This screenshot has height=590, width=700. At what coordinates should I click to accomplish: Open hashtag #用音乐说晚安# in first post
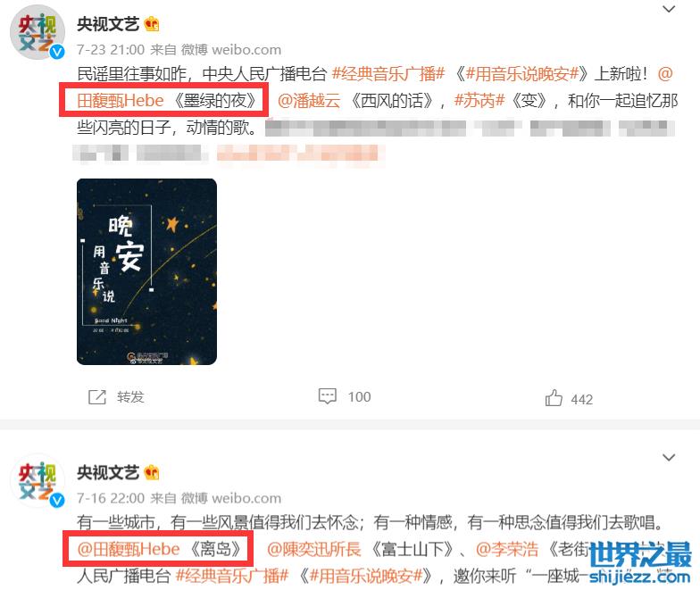(x=521, y=73)
